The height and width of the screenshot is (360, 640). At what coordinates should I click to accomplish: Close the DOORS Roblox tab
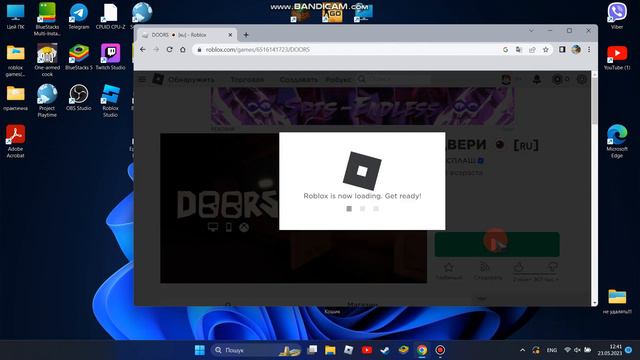230,35
